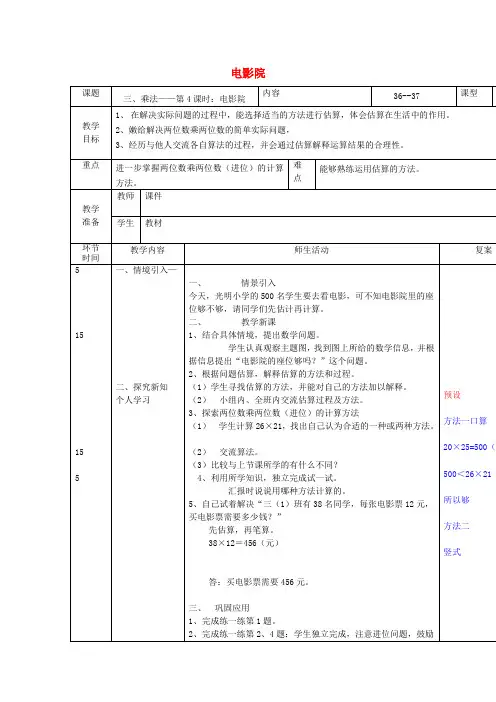Screen dimensions: 496x702
Task: Click answer 答：买电影票需要456元
Action: click(259, 582)
